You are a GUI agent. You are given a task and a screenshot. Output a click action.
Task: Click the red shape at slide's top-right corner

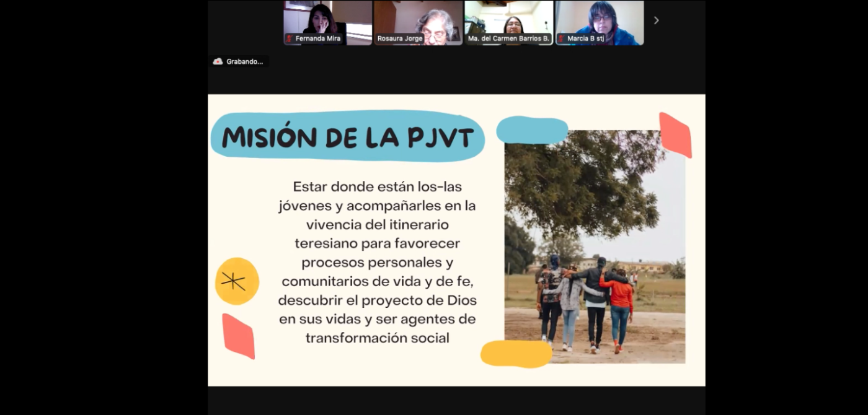pyautogui.click(x=675, y=135)
